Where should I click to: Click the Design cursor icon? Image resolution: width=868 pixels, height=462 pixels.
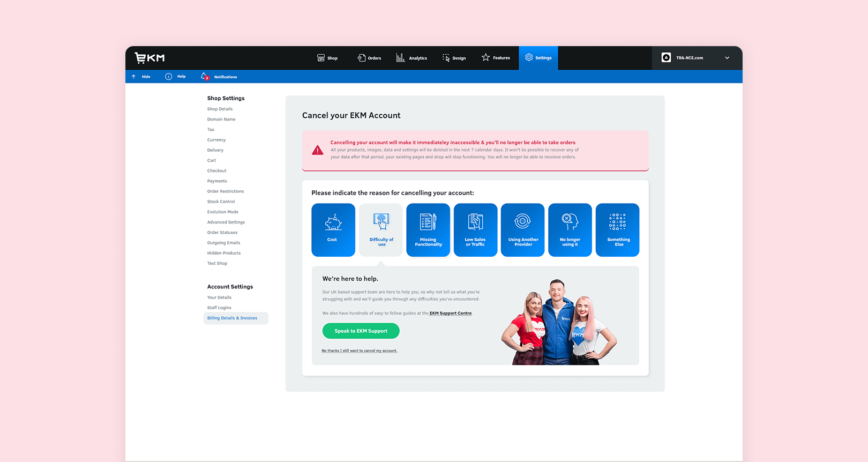[446, 57]
